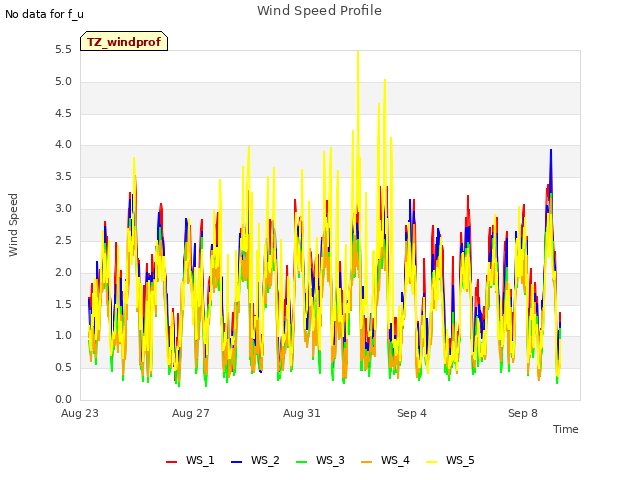Viewport: 640px width, 480px height.
Task: Click the 'No data for f_u' message
Action: [x=44, y=14]
